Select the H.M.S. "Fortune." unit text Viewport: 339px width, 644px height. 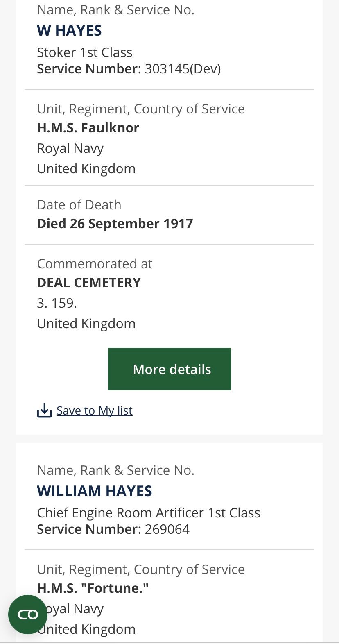point(93,588)
